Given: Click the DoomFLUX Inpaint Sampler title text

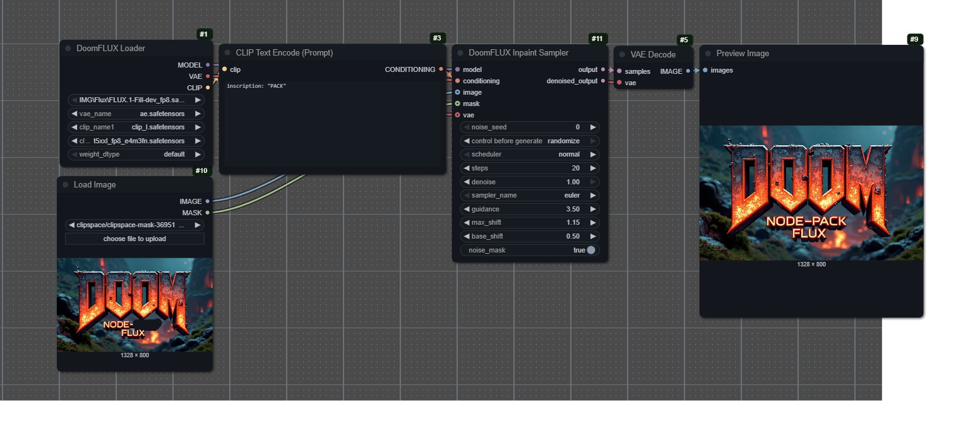Looking at the screenshot, I should pos(518,53).
